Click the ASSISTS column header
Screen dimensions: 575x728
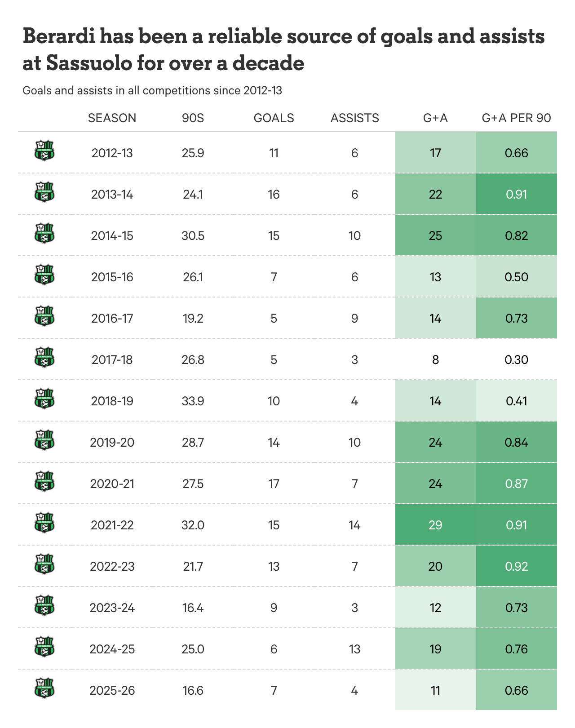pos(354,118)
